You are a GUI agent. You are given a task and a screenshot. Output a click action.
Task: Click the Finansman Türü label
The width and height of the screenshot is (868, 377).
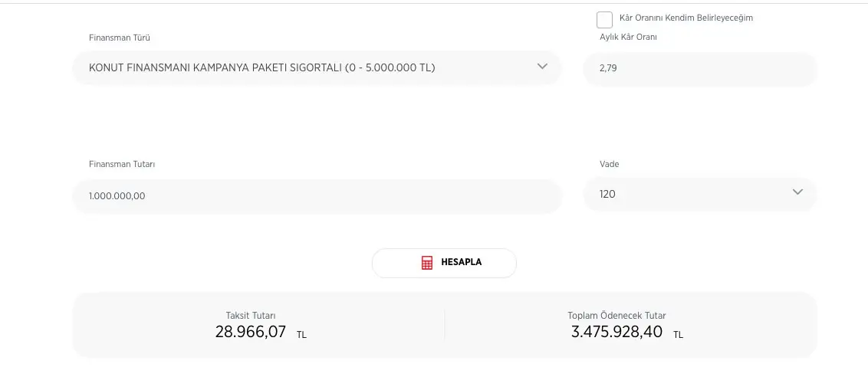(120, 38)
